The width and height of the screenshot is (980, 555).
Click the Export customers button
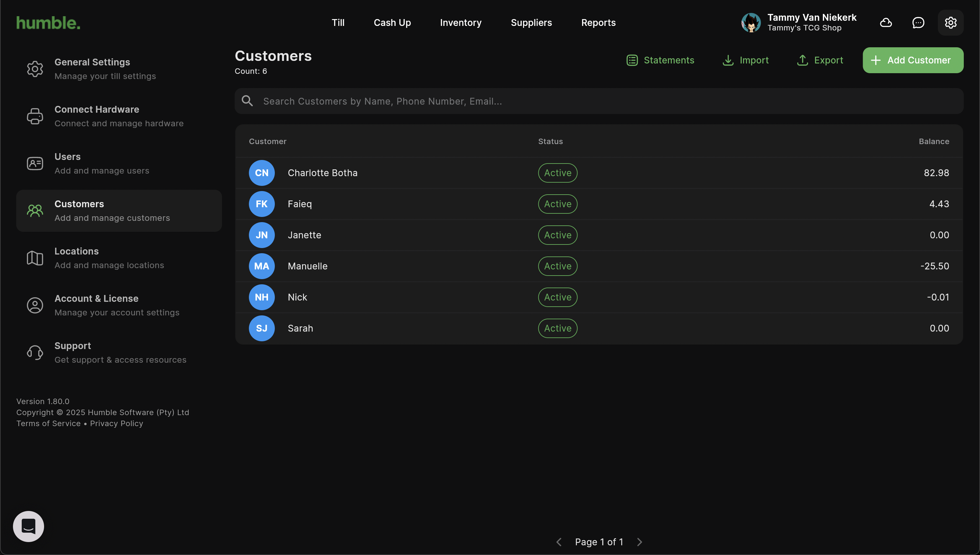coord(820,60)
